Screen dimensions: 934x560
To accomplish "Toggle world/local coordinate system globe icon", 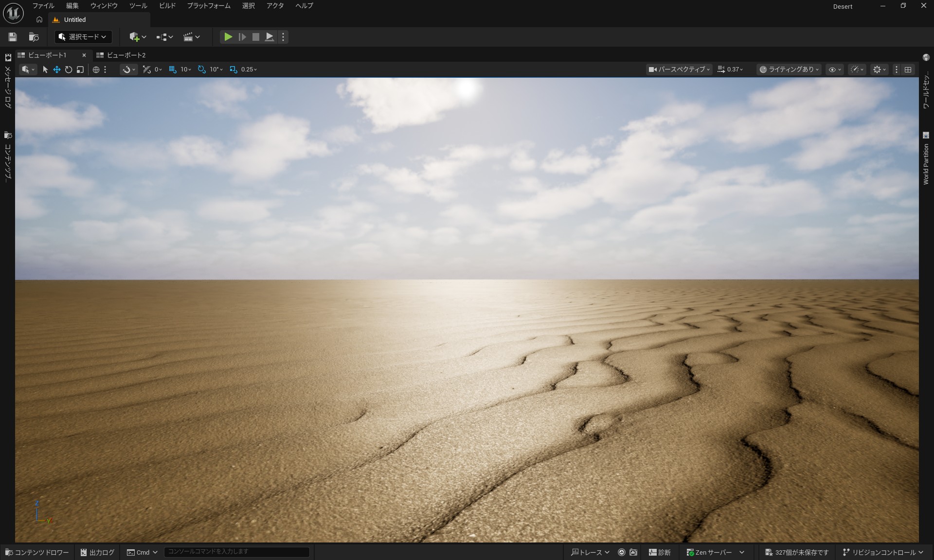I will 96,70.
